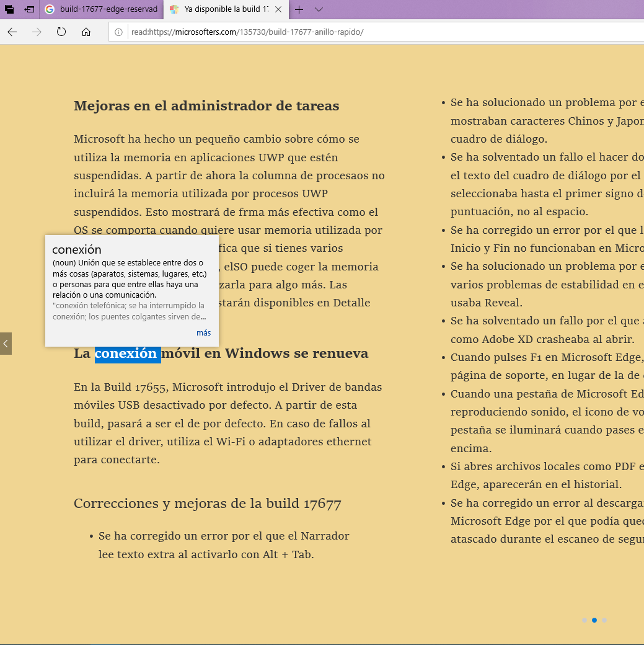Click the site information icon in address bar

pos(118,32)
